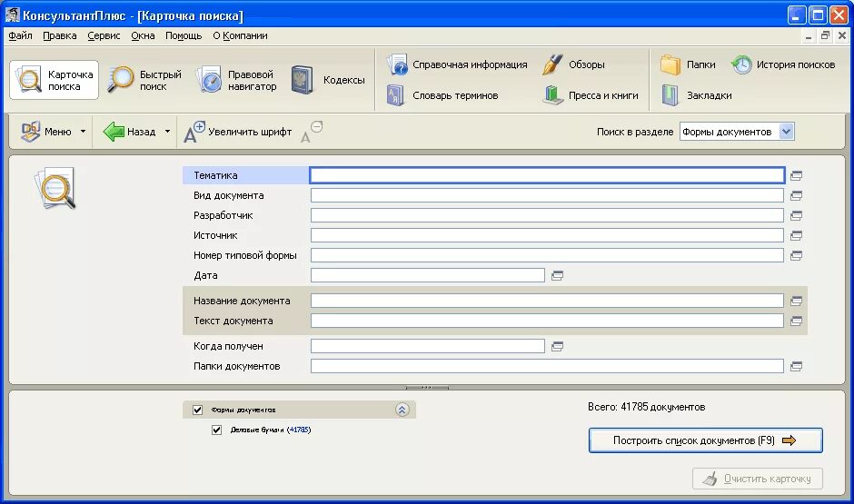
Task: Focus the Текст документа input field
Action: [x=547, y=321]
